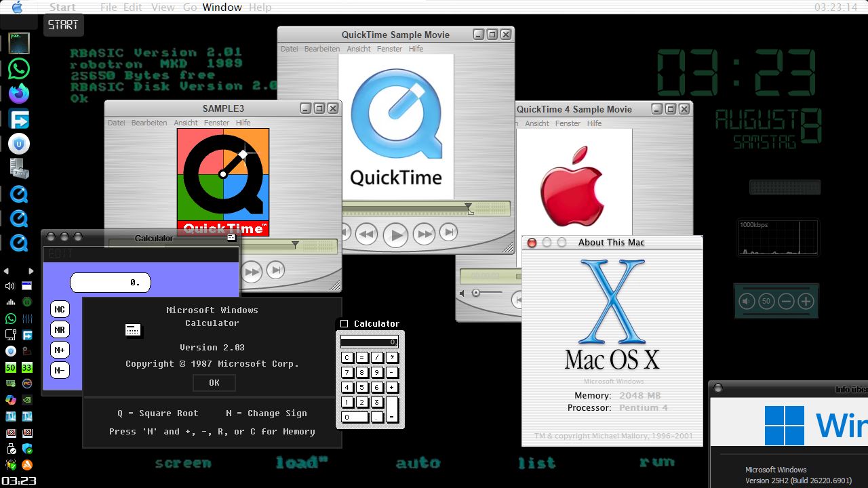The image size is (868, 488).
Task: Show next tray icons with right arrow
Action: [x=31, y=271]
